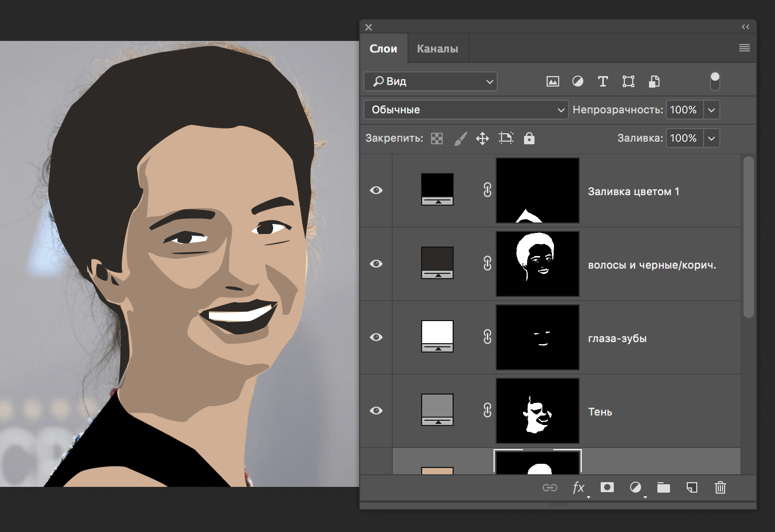
Task: Create a new layer group
Action: click(663, 487)
